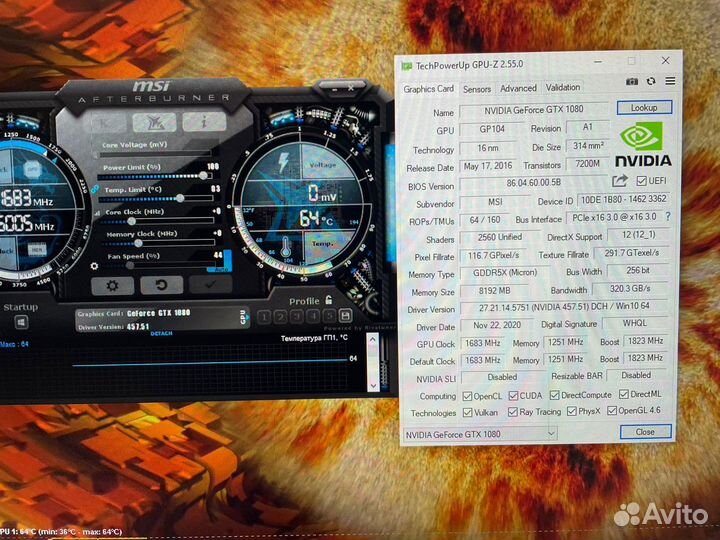Click the Device ID value 10DE 1B80
The width and height of the screenshot is (720, 540).
click(x=622, y=199)
